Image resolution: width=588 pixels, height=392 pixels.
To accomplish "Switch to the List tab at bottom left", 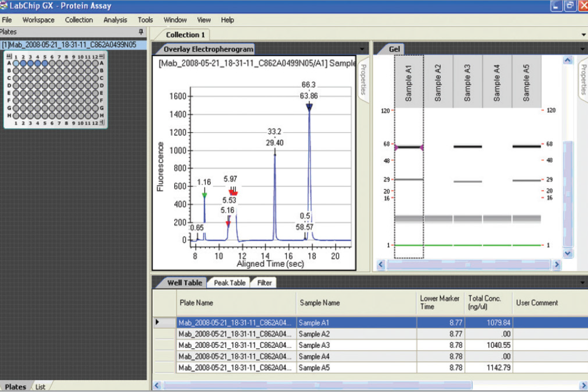I will point(41,386).
